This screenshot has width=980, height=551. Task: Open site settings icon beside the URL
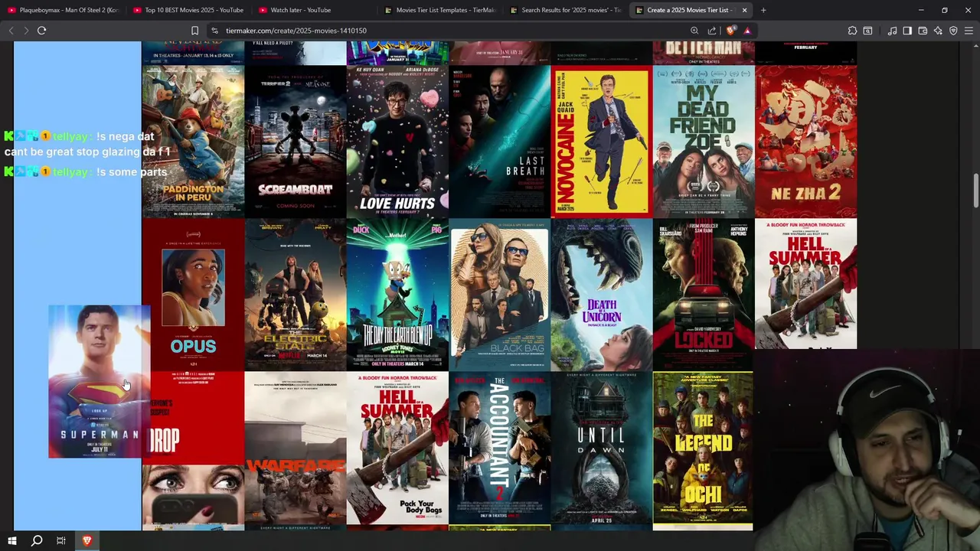click(214, 31)
